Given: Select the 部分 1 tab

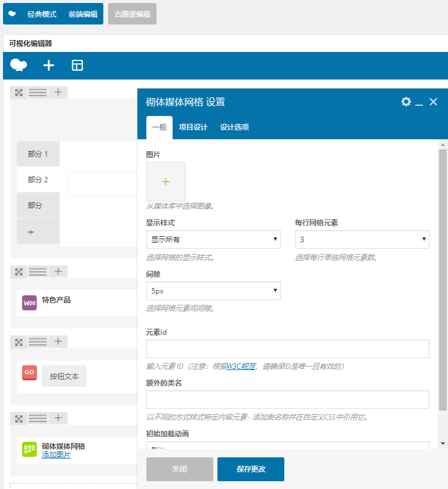Looking at the screenshot, I should pos(38,154).
